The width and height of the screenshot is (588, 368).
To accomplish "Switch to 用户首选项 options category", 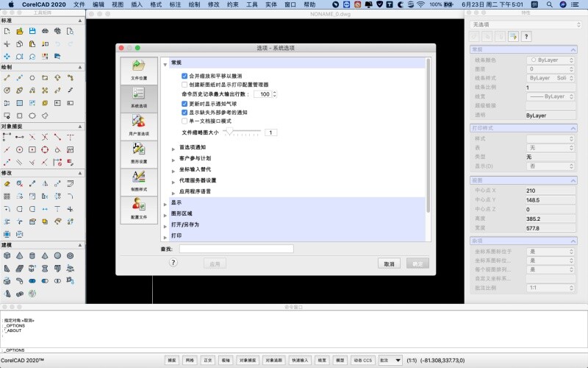I will (x=139, y=126).
